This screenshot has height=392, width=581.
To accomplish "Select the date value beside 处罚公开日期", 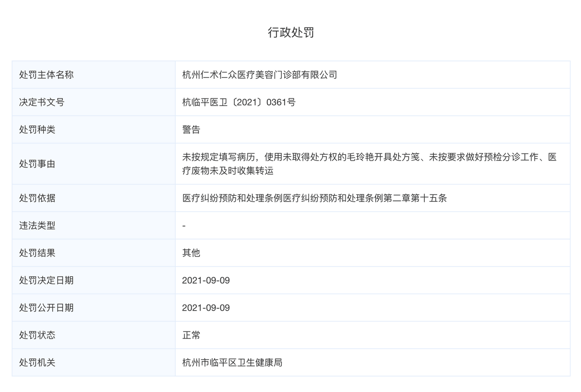I will click(x=206, y=308).
